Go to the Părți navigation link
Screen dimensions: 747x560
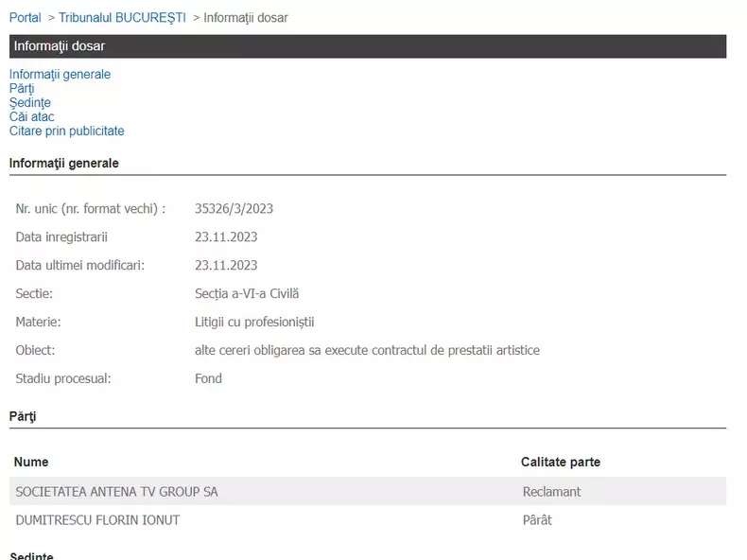click(22, 89)
